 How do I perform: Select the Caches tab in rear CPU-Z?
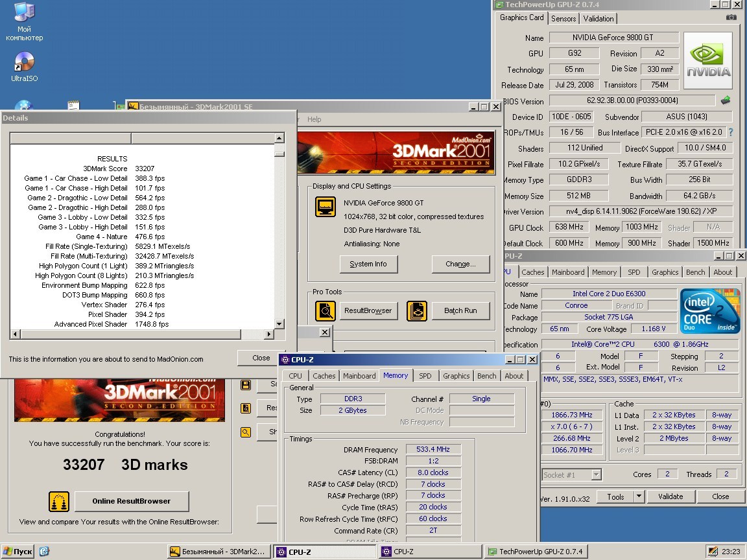click(532, 272)
